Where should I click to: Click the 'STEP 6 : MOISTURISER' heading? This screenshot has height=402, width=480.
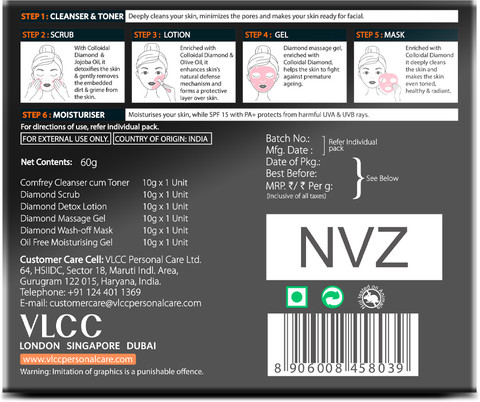(x=63, y=115)
